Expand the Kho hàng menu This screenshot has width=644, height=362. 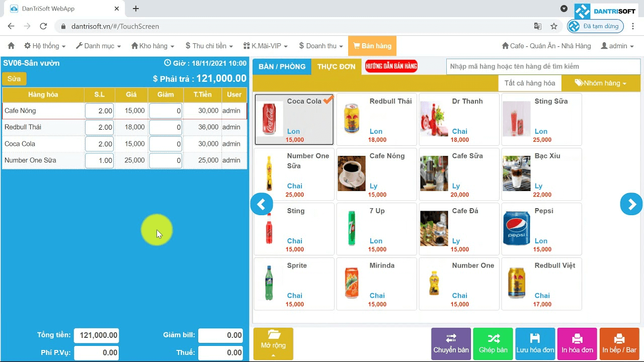pyautogui.click(x=152, y=46)
